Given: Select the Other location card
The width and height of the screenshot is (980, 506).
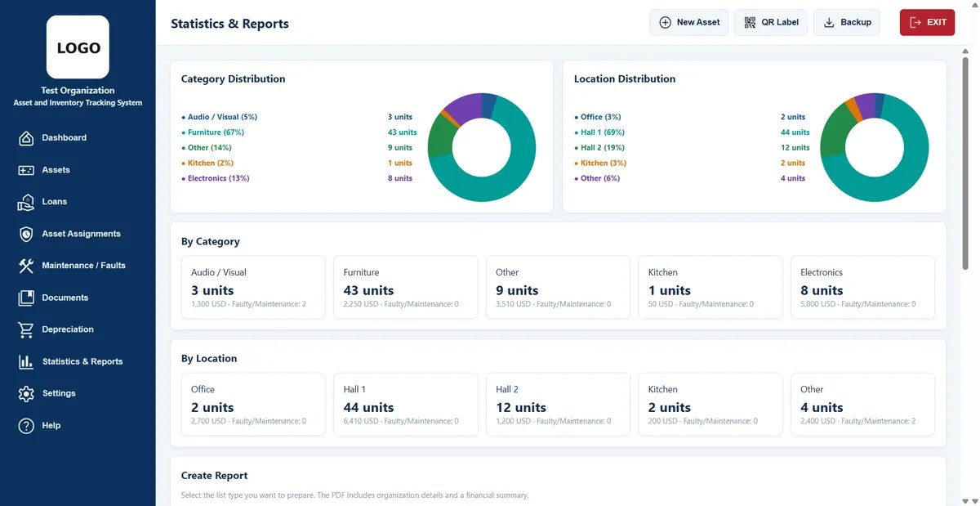Looking at the screenshot, I should (862, 405).
